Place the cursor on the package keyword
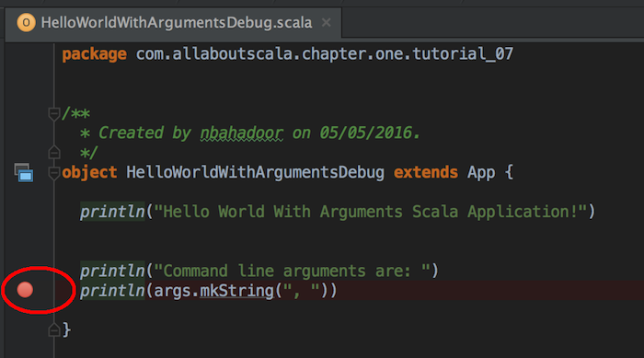This screenshot has height=358, width=644. [94, 54]
